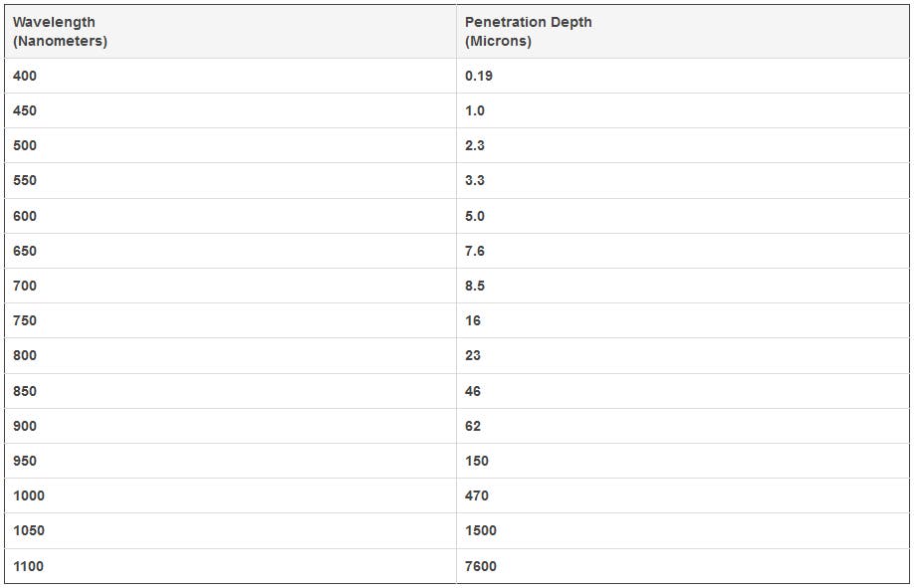Select the 470 penetration depth value

477,495
